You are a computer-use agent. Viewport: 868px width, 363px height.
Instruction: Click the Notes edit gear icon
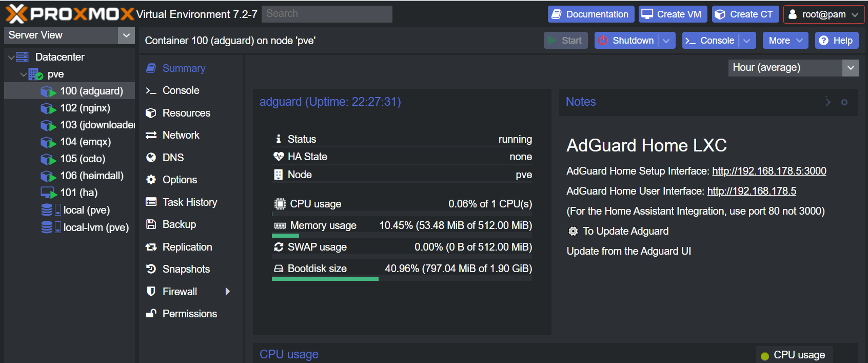click(844, 102)
